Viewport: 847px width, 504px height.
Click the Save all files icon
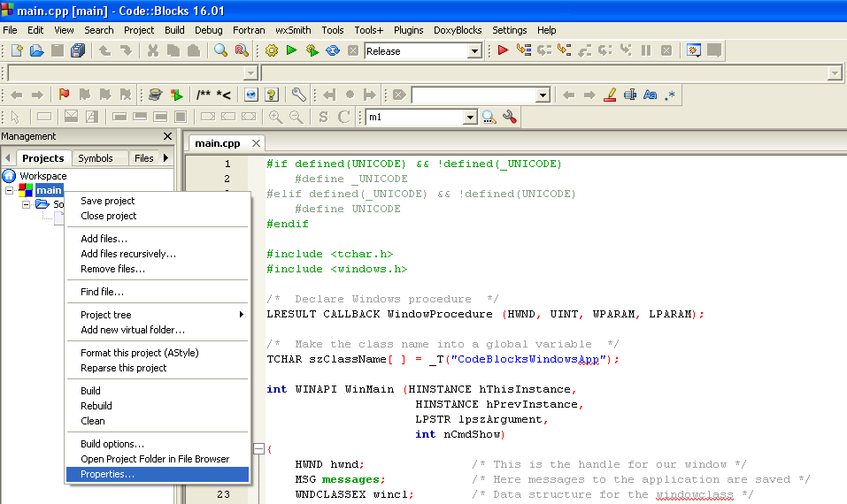78,50
